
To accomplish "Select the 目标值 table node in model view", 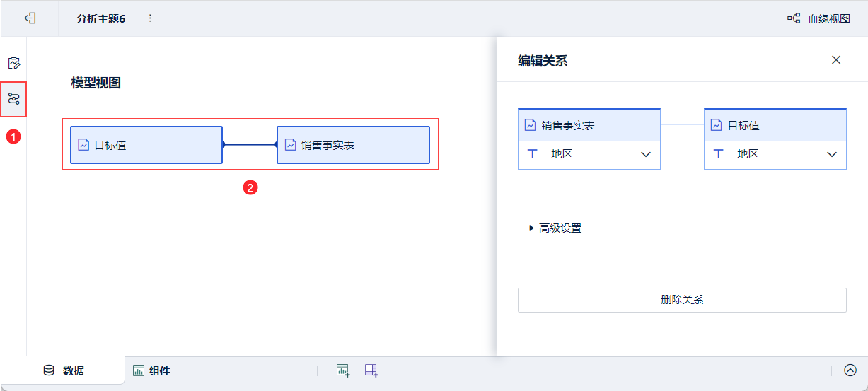I will point(146,145).
